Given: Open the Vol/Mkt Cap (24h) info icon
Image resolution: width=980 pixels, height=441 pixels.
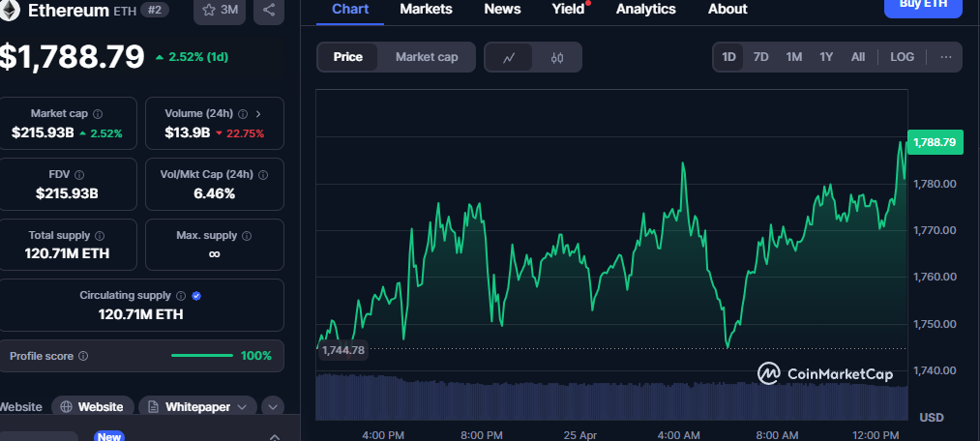Looking at the screenshot, I should [262, 175].
